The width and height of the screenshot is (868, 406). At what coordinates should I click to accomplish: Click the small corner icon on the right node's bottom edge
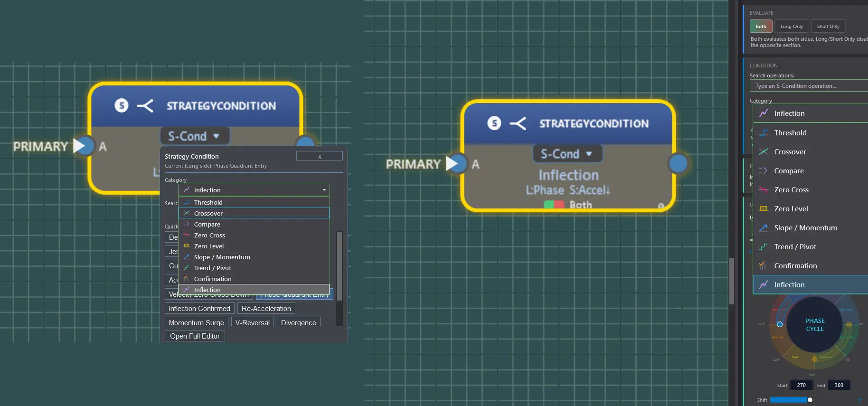(x=661, y=206)
